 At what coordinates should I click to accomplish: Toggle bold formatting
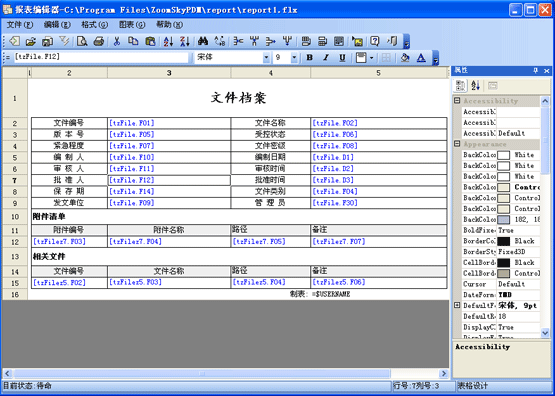[309, 58]
